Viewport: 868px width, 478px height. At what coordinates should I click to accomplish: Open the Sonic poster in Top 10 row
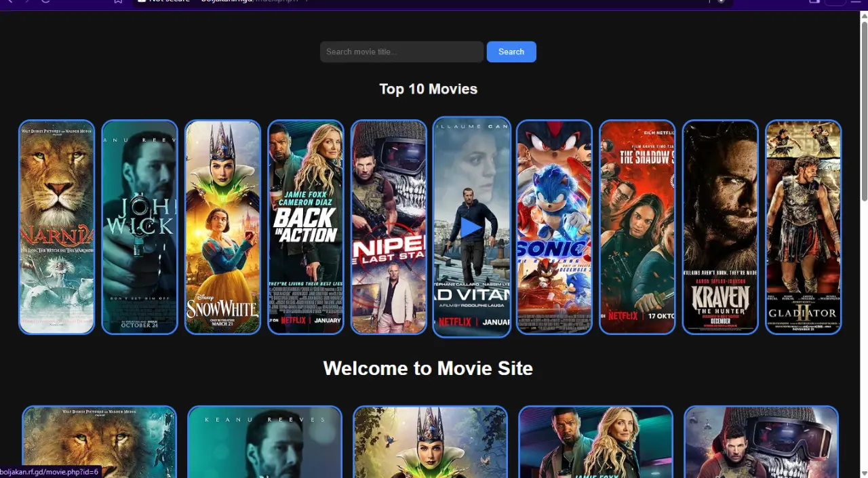pos(554,227)
